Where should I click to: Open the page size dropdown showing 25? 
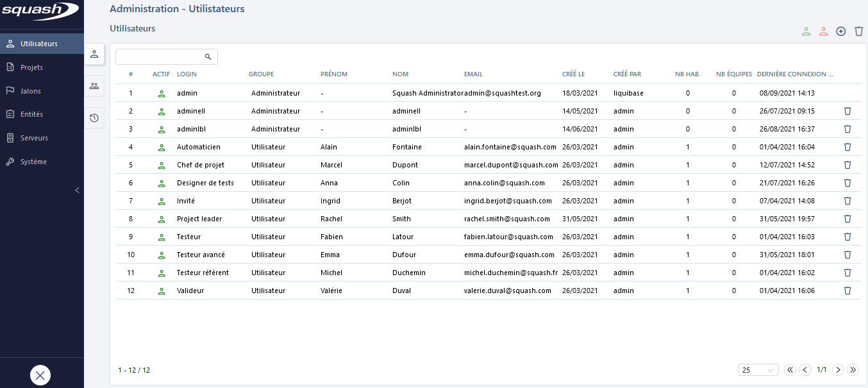[757, 369]
